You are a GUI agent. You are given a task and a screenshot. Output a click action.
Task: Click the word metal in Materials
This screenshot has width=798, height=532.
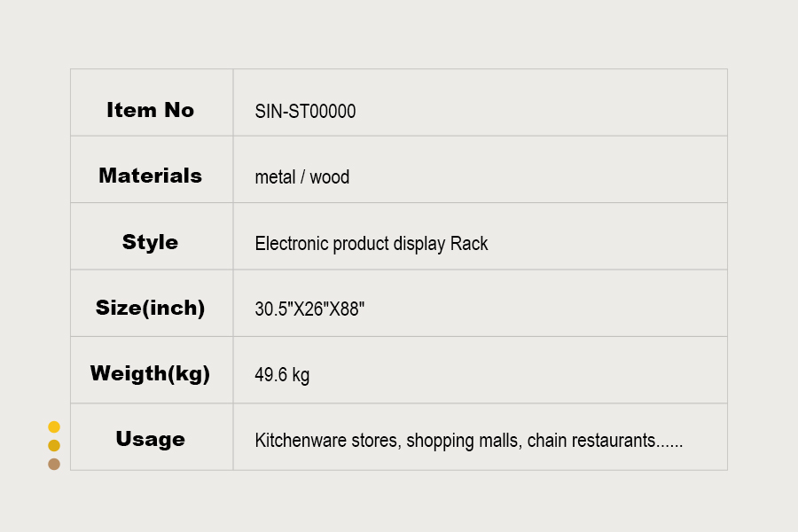pos(275,177)
